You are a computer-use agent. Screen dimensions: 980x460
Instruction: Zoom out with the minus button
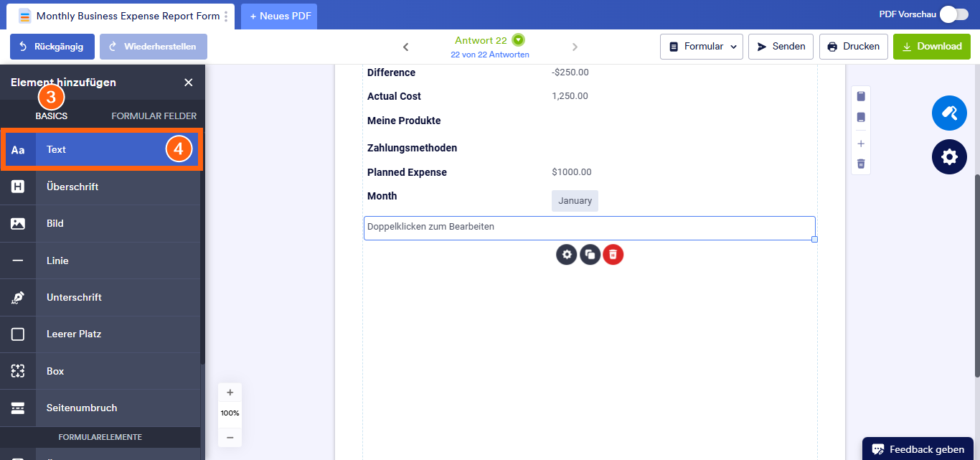(x=230, y=437)
